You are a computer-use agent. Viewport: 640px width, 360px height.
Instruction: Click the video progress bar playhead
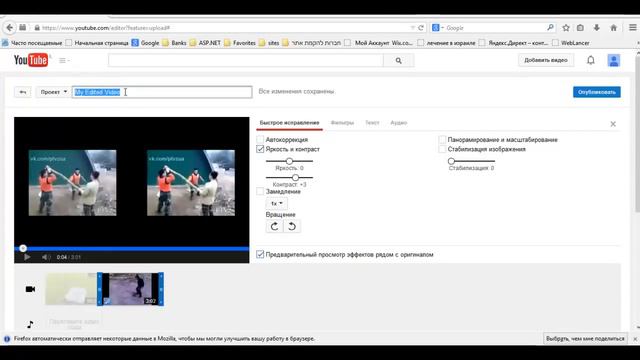click(23, 248)
